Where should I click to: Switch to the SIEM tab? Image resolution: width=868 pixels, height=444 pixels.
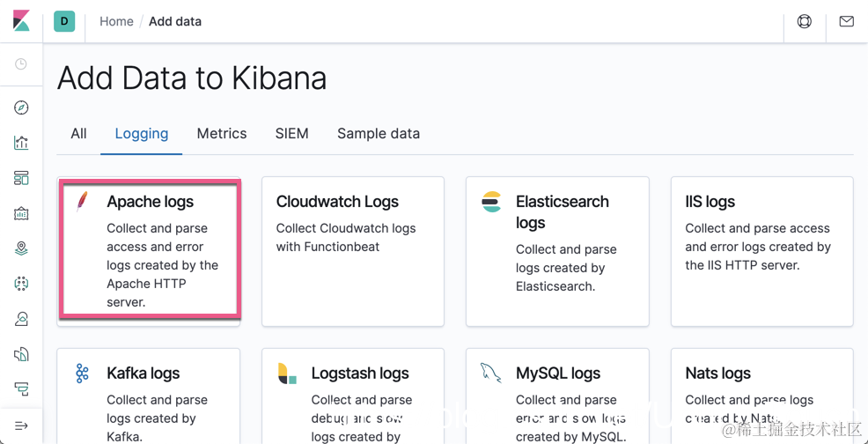point(291,134)
